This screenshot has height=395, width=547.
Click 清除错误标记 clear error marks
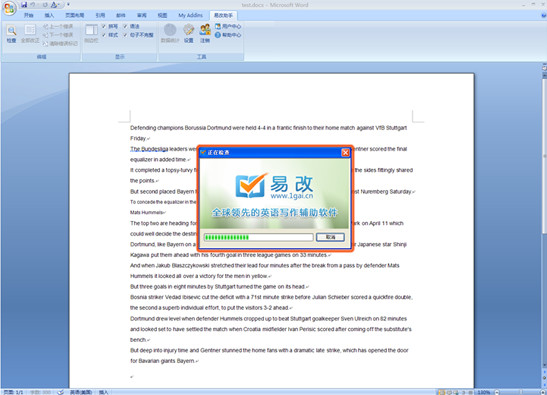click(60, 44)
